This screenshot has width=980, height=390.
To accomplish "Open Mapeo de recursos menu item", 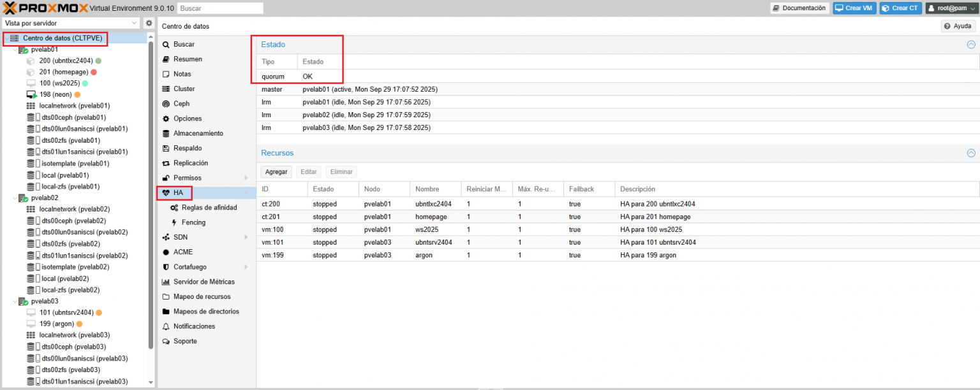I will (x=207, y=297).
